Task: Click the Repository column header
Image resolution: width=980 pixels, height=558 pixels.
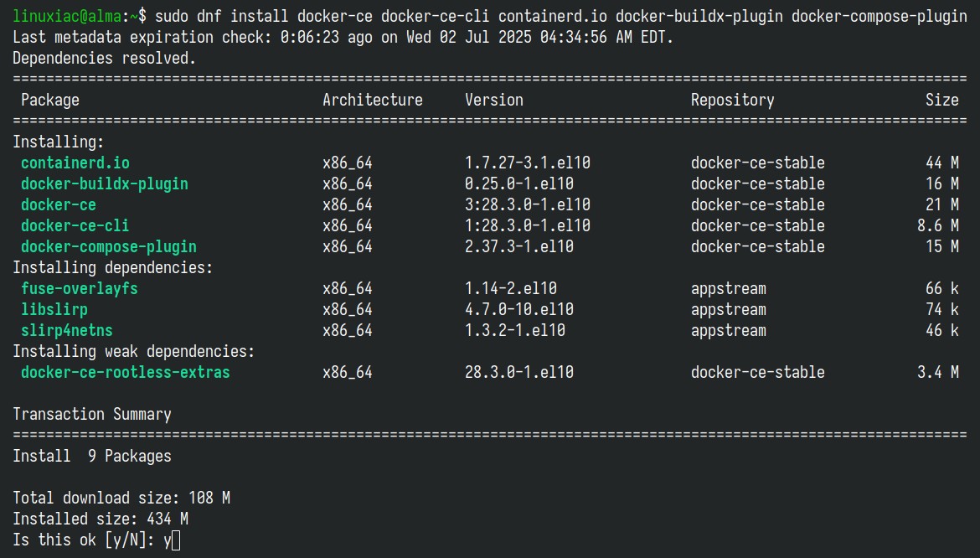Action: [733, 100]
